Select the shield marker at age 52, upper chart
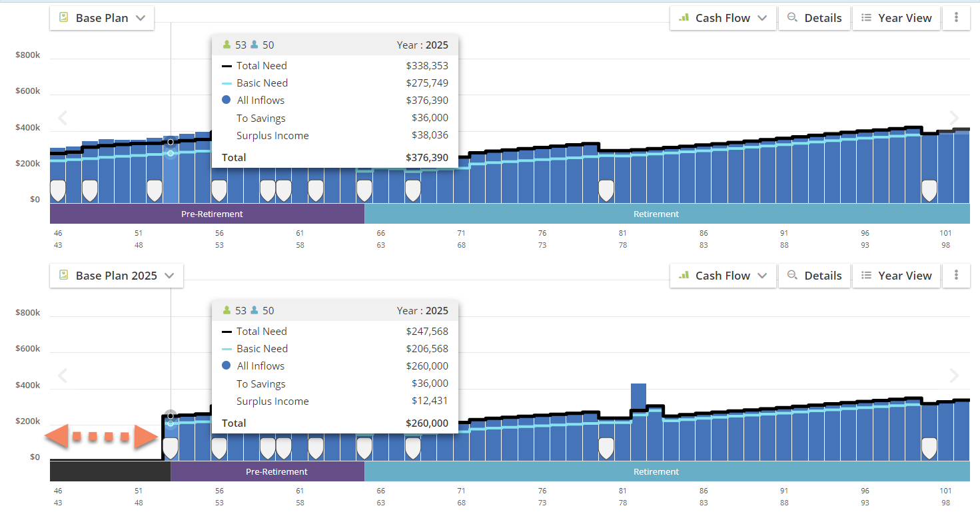The image size is (980, 518). [x=155, y=190]
